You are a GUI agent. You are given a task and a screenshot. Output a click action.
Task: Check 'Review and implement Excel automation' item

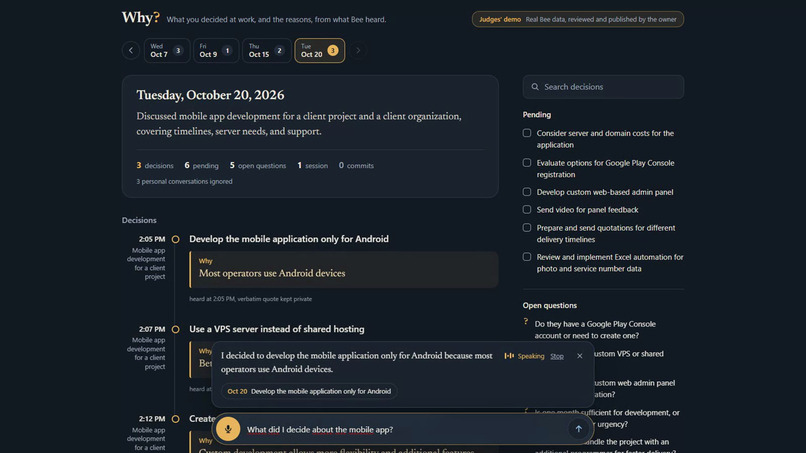(527, 257)
